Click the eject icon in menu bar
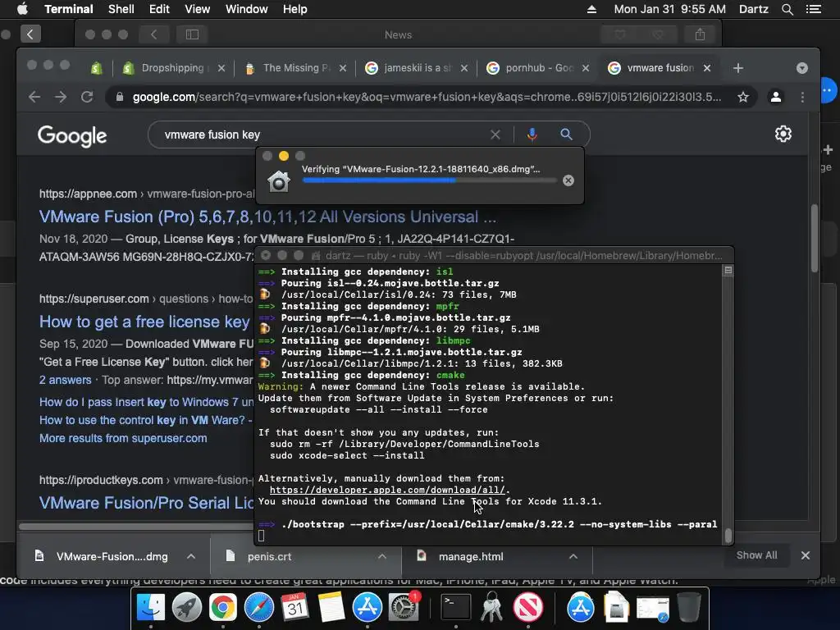 point(591,9)
